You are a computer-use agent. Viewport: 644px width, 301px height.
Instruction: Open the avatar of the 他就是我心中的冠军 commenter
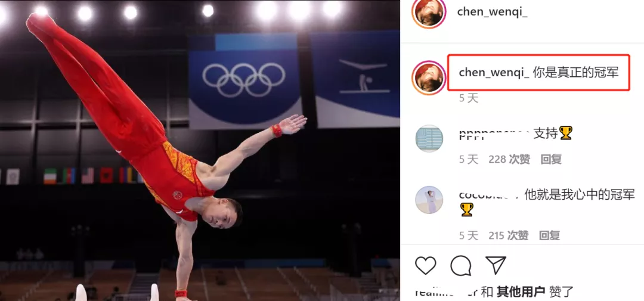[429, 200]
